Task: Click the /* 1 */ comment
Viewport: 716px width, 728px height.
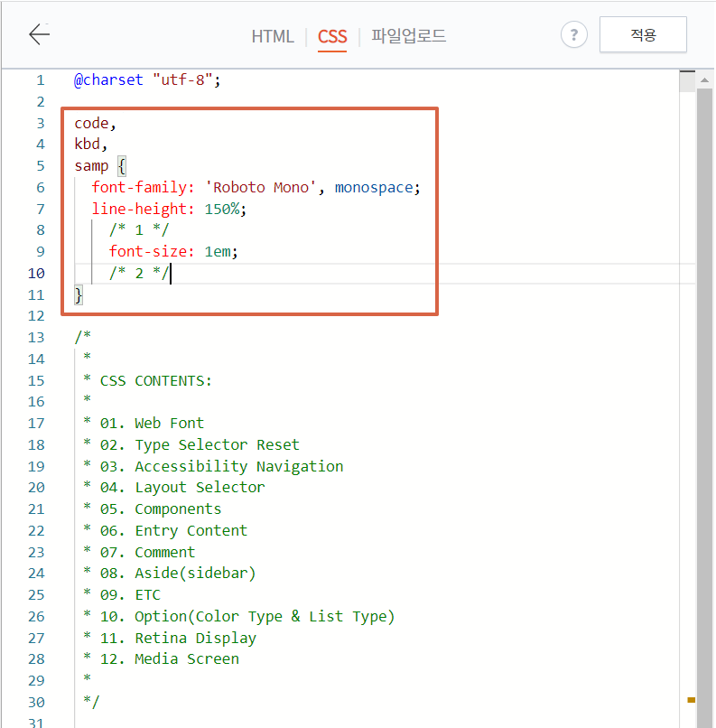Action: coord(139,229)
